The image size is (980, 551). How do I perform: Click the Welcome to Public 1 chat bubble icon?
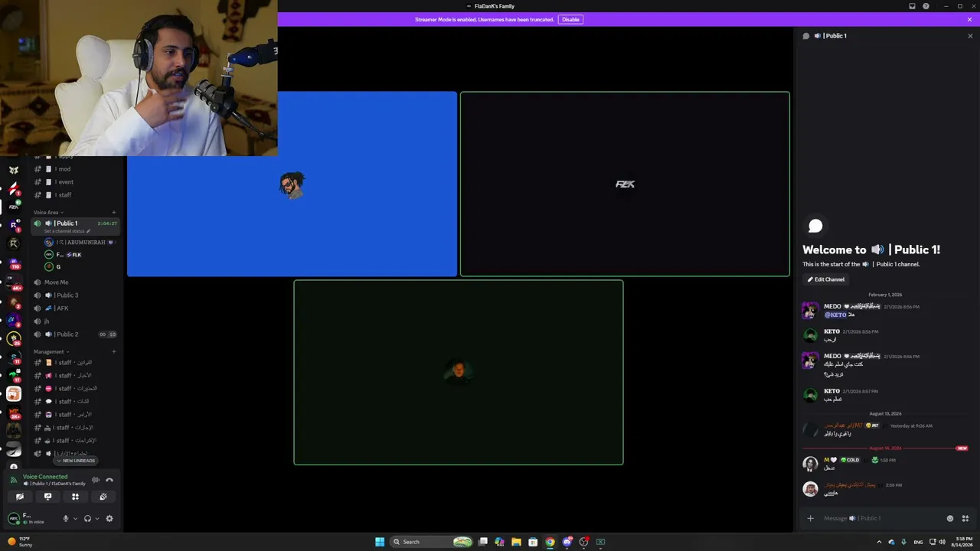tap(815, 226)
